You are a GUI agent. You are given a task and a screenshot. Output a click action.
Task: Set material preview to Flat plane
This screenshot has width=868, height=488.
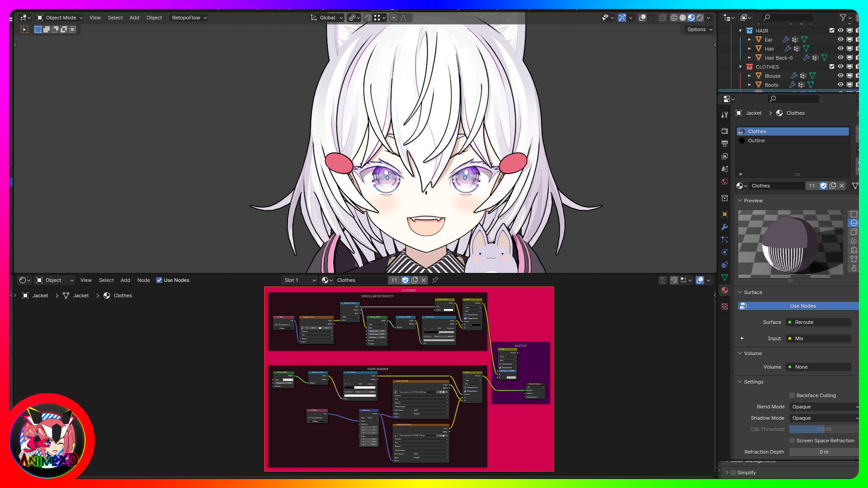coord(854,214)
